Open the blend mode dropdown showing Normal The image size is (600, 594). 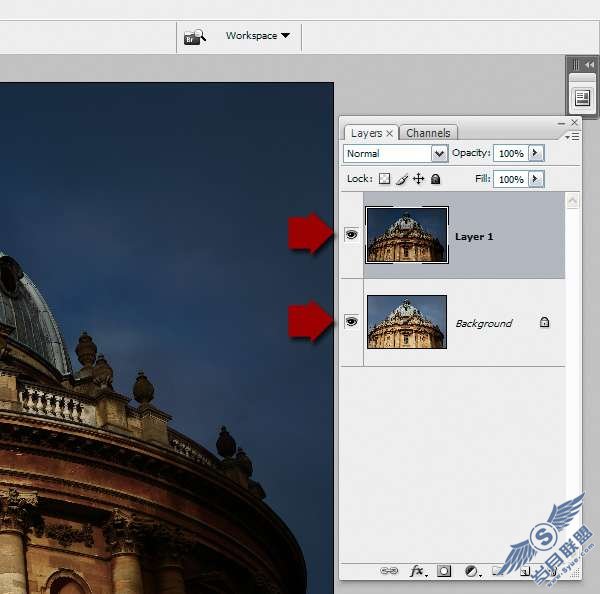pyautogui.click(x=396, y=153)
